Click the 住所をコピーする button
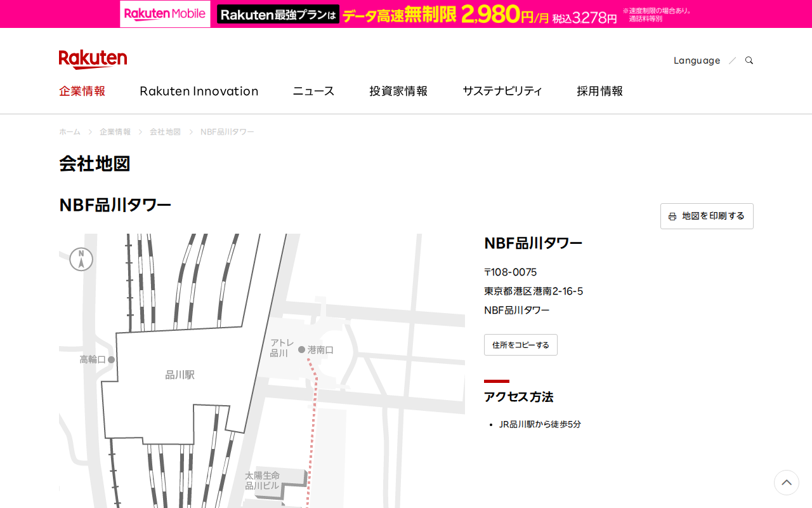812x508 pixels. point(521,345)
